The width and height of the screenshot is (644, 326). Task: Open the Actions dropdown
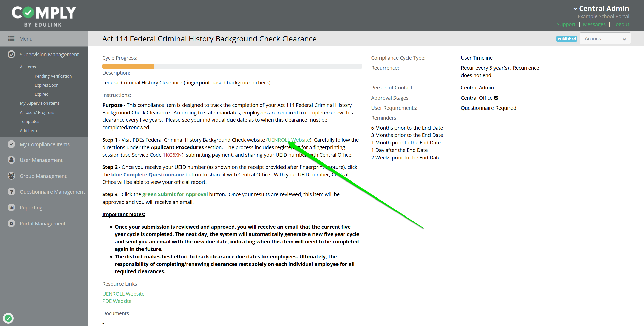[605, 39]
